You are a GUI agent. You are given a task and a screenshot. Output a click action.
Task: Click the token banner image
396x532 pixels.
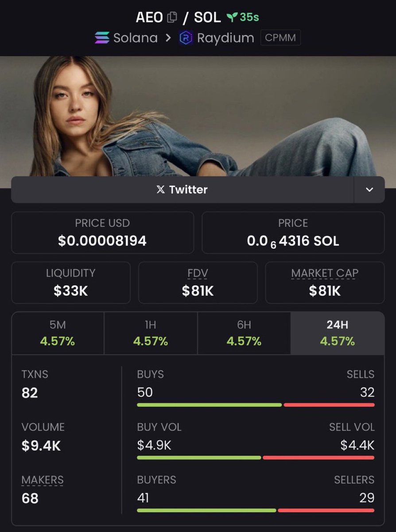[x=198, y=116]
